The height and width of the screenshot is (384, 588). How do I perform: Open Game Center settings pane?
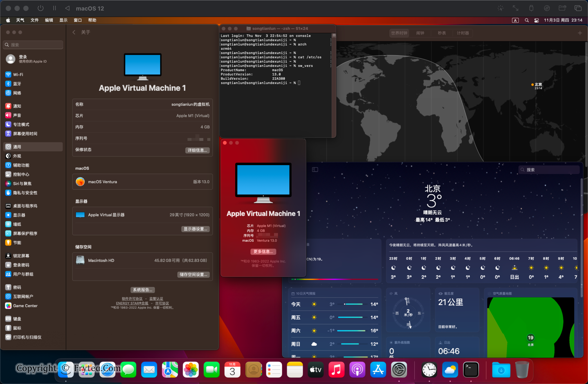coord(25,306)
